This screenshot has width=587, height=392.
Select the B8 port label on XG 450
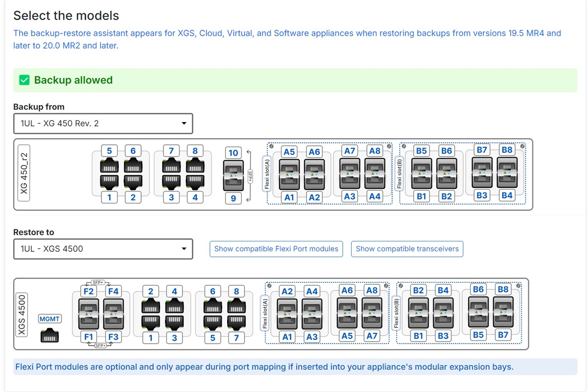tap(507, 150)
